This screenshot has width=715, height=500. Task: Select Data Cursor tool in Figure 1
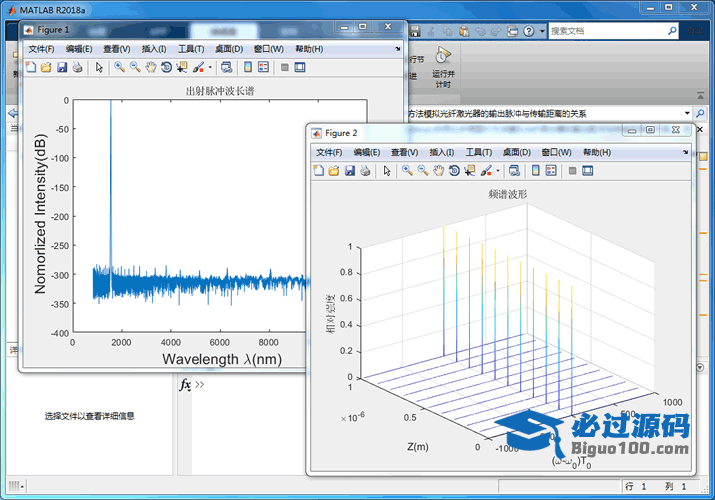[x=182, y=67]
